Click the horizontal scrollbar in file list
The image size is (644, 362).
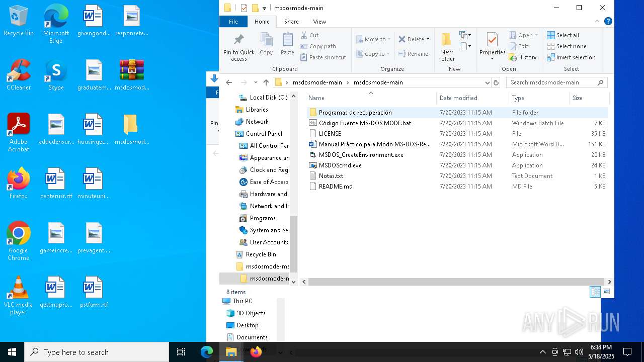pos(456,282)
